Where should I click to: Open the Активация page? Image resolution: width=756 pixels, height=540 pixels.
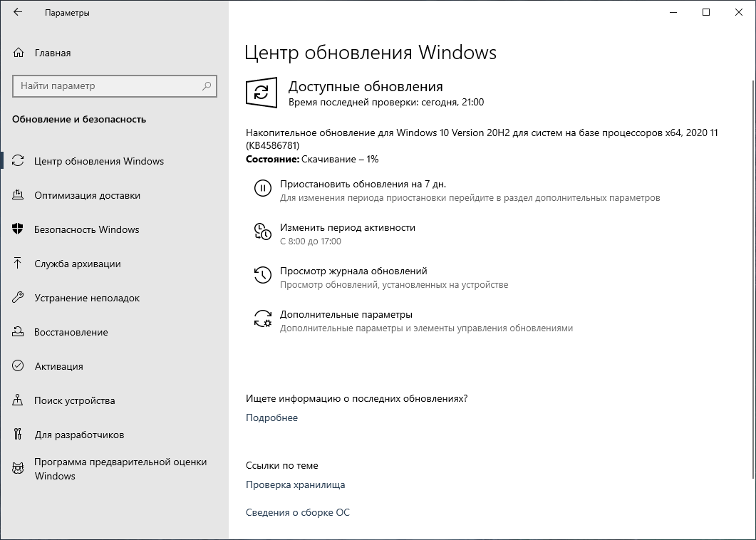[x=66, y=366]
